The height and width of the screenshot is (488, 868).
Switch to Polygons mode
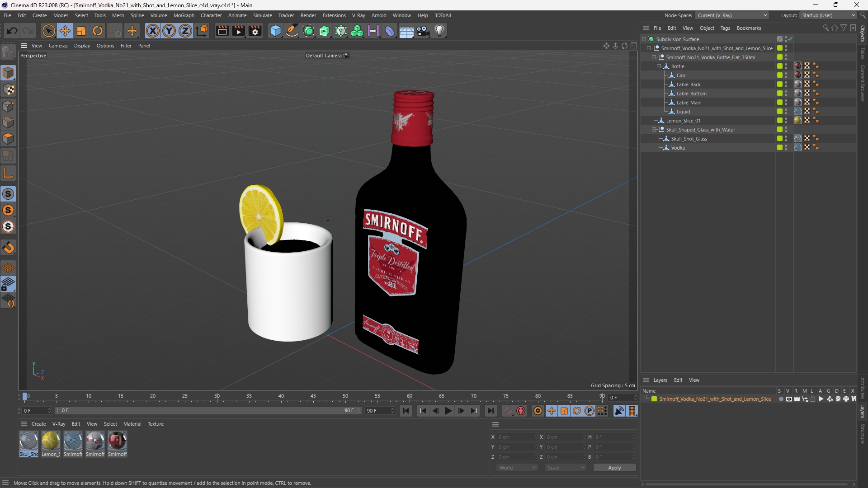pos(8,139)
